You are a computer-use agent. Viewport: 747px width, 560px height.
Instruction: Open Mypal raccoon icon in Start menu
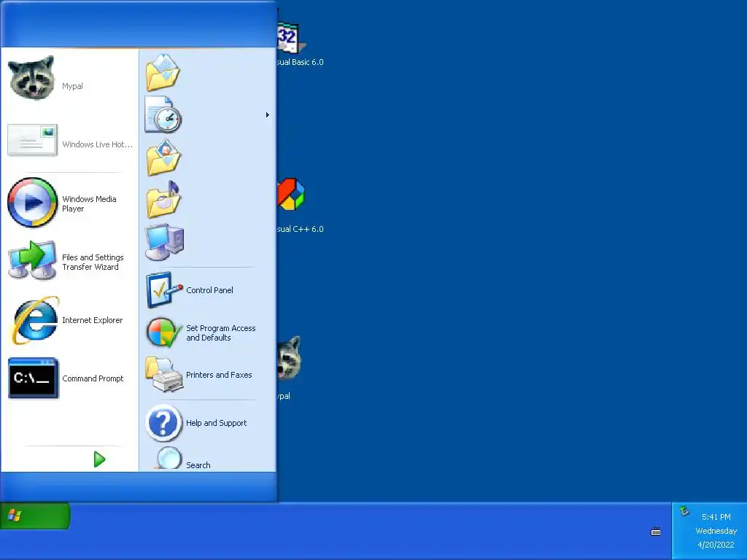tap(32, 77)
